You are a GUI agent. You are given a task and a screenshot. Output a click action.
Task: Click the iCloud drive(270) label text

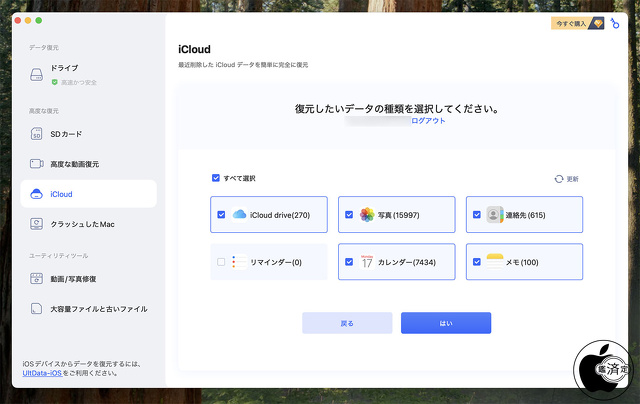[280, 215]
